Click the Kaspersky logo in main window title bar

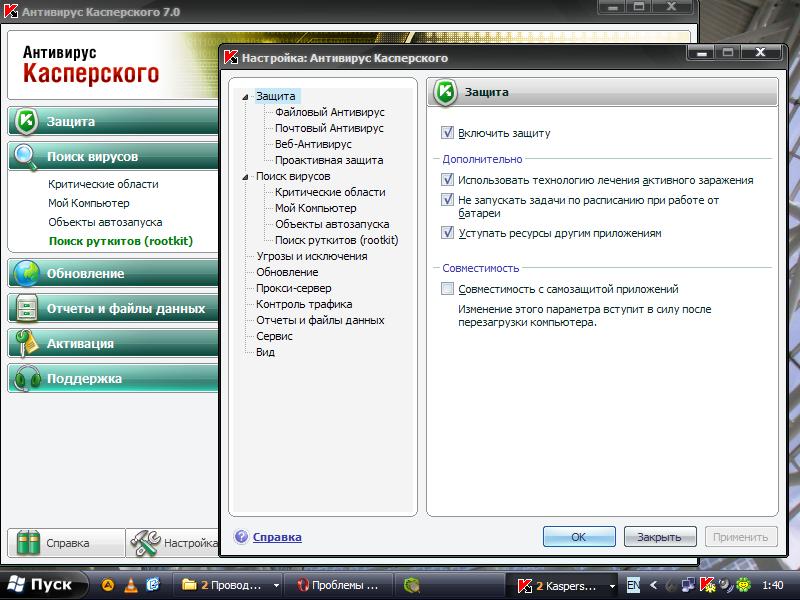10,11
